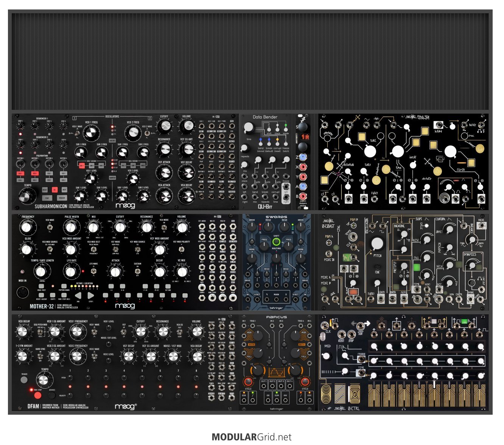The height and width of the screenshot is (445, 504).
Task: Click the DFAM TEMPO knob
Action: 44,379
